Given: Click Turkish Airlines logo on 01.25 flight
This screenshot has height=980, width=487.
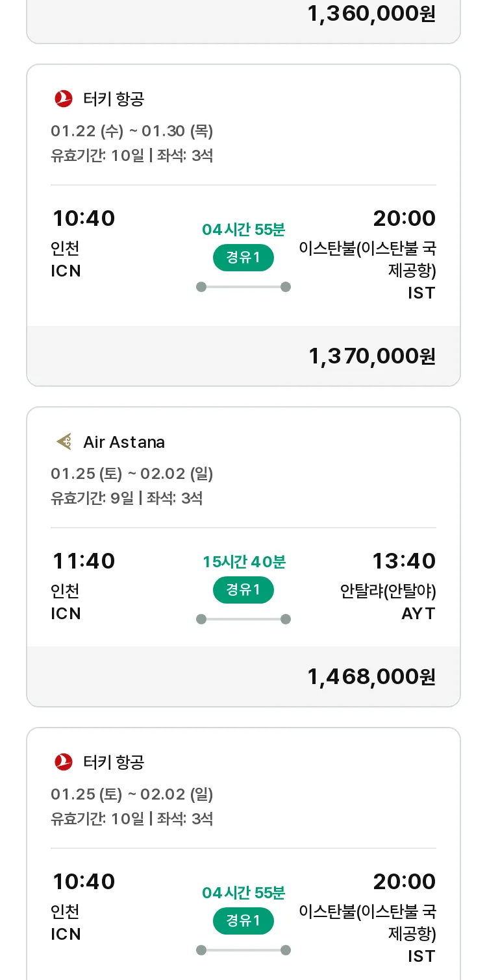Looking at the screenshot, I should click(x=64, y=761).
